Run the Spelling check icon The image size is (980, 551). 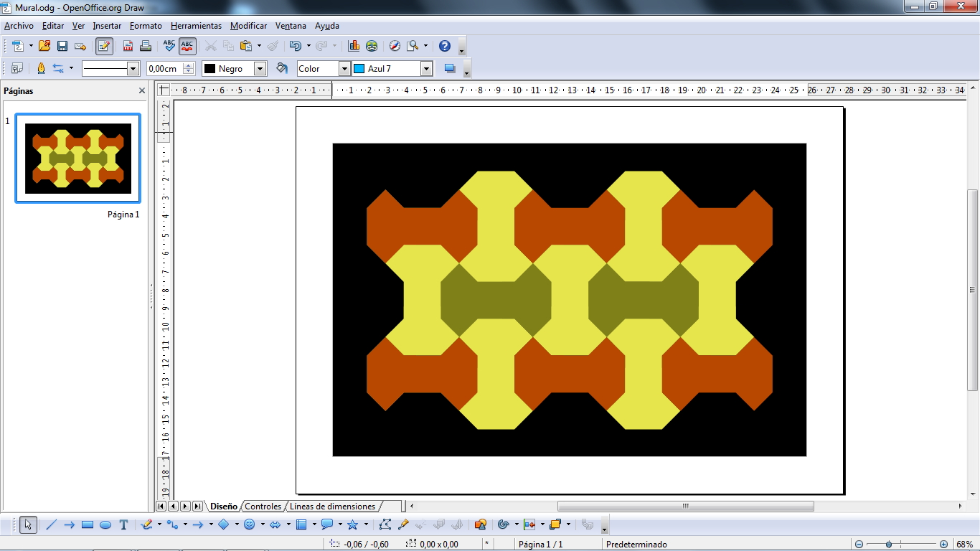pyautogui.click(x=169, y=46)
